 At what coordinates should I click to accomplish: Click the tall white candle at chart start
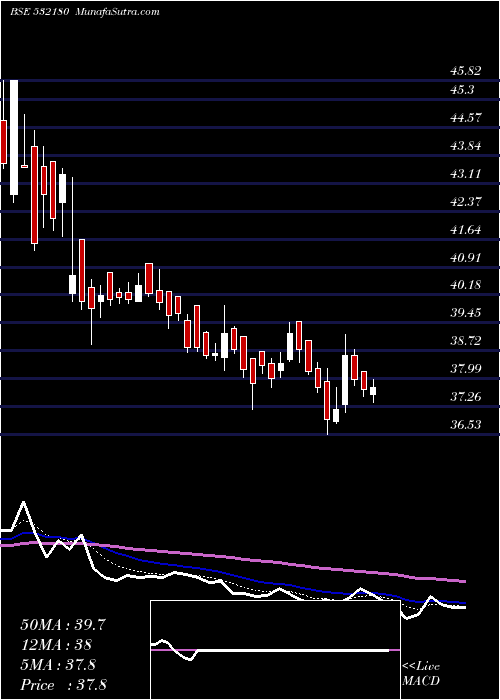tap(14, 138)
